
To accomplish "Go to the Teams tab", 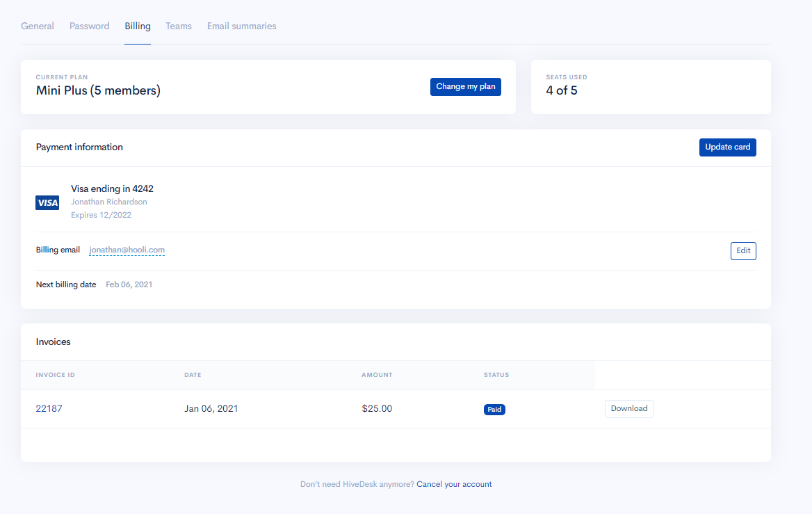I will [179, 26].
